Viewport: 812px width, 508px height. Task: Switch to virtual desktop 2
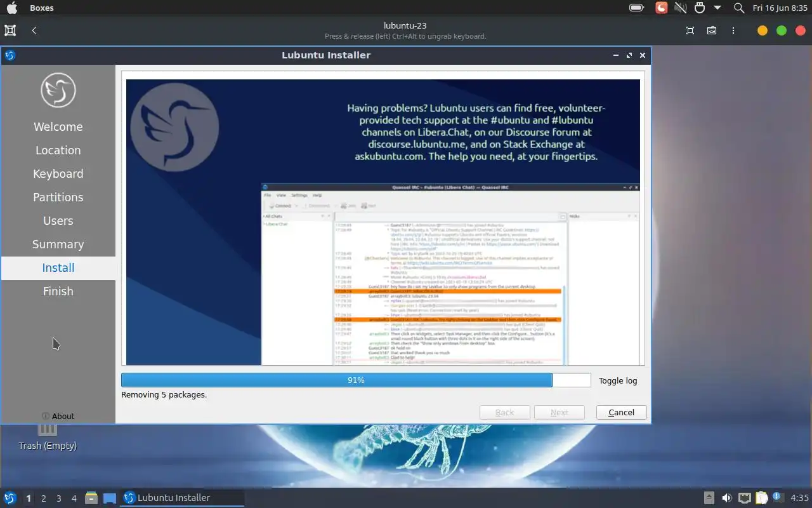click(x=44, y=498)
